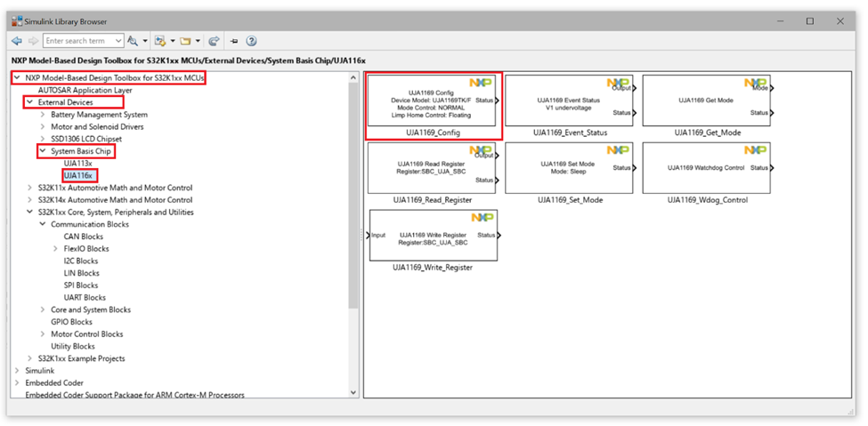This screenshot has width=868, height=426.
Task: Select SPI Blocks
Action: [x=81, y=285]
